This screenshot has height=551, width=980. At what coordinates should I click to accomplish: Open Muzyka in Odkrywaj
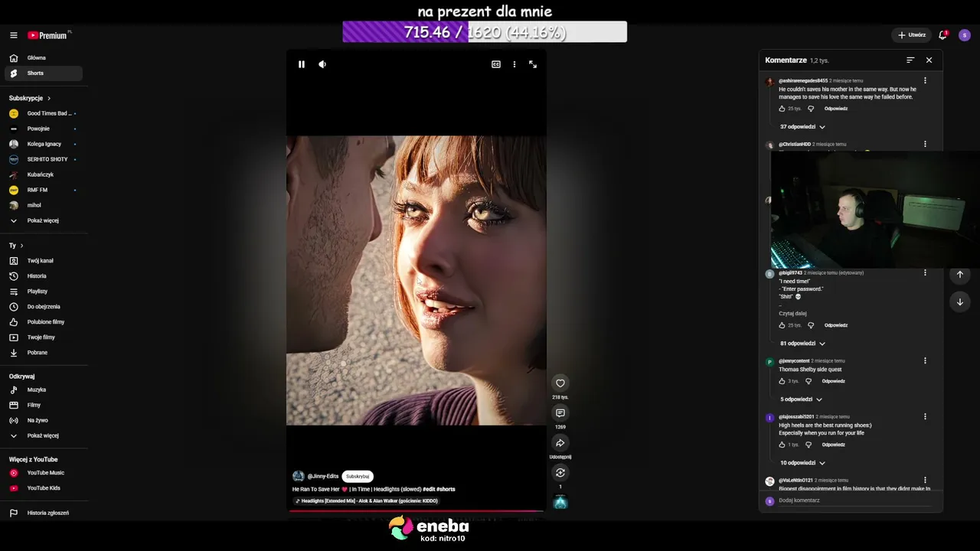pos(44,390)
